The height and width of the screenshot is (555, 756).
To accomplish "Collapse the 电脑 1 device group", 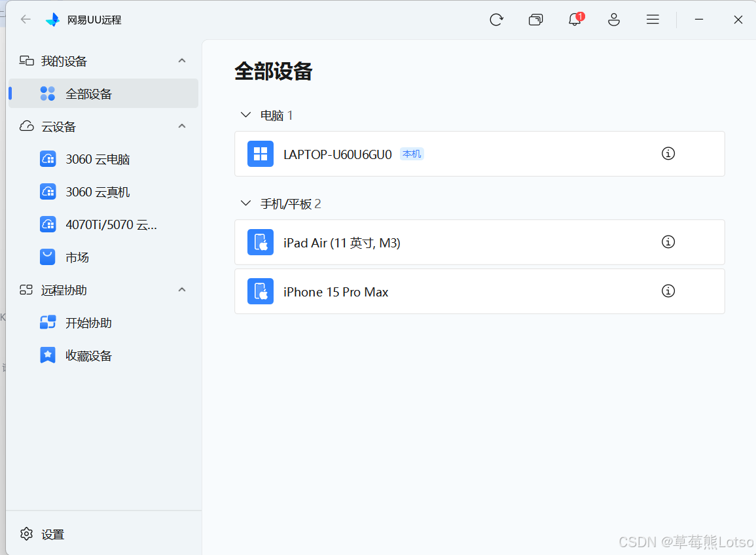I will point(246,115).
